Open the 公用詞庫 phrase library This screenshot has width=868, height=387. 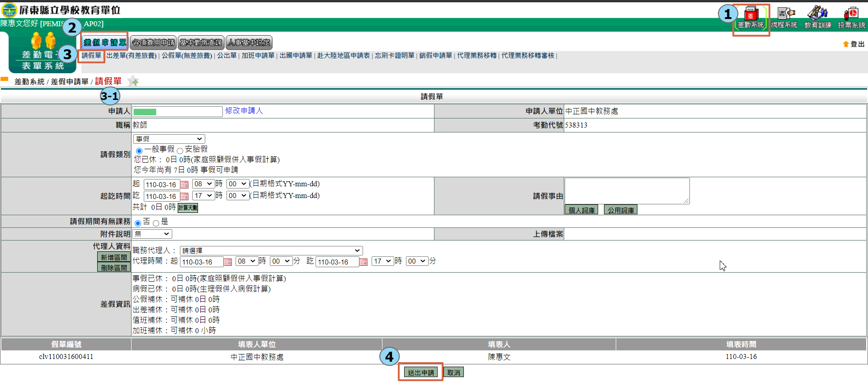point(621,210)
